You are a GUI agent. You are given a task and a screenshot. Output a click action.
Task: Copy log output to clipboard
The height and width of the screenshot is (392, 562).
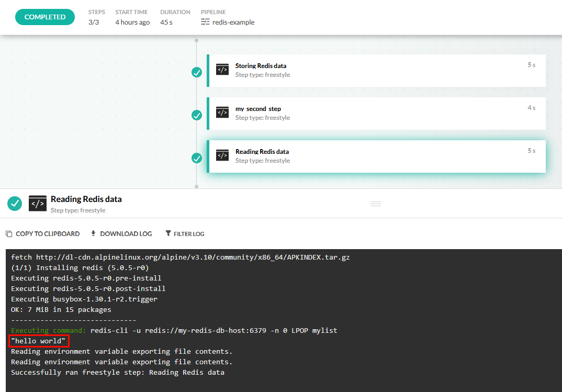point(43,234)
